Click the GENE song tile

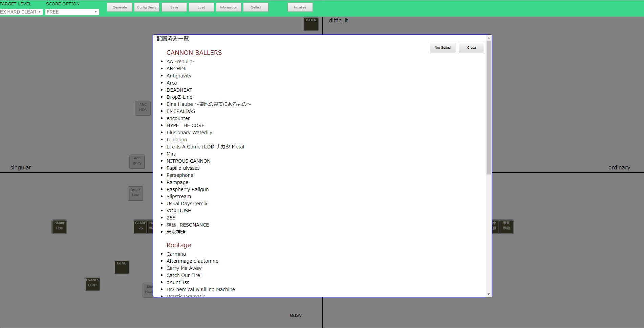(x=121, y=267)
